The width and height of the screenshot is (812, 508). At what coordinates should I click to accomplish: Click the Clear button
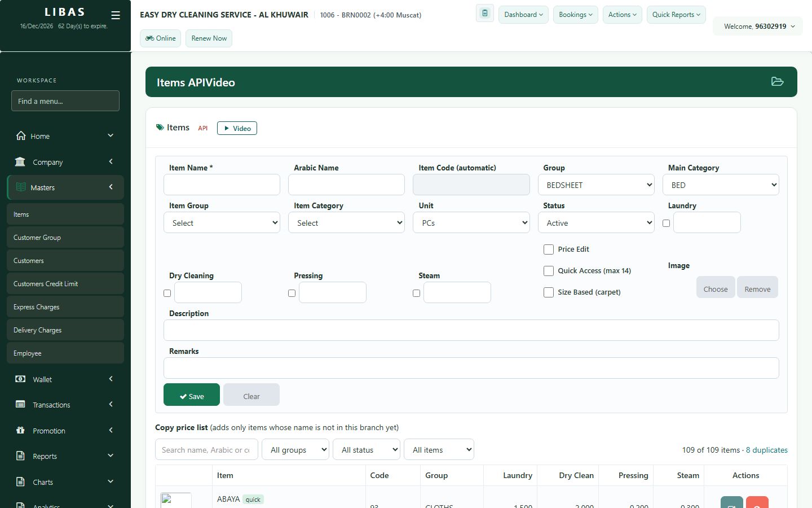click(x=251, y=395)
